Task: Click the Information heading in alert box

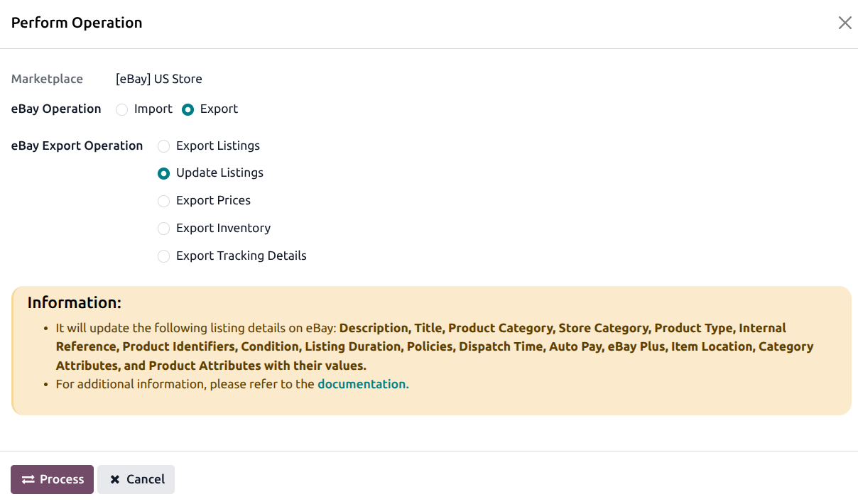Action: (x=75, y=302)
